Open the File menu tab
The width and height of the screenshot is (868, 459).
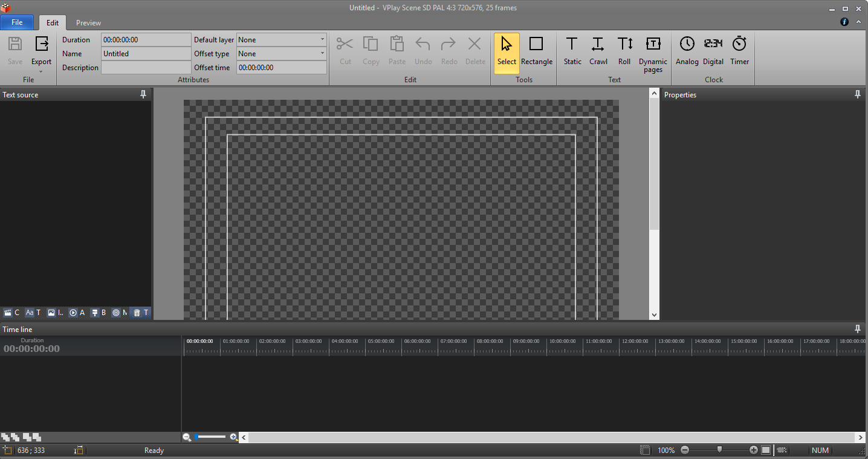17,22
